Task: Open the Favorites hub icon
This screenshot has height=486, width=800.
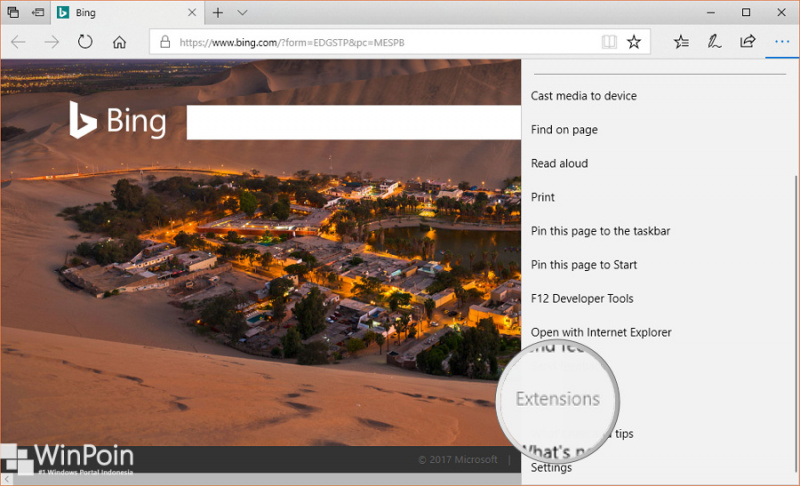Action: tap(681, 42)
